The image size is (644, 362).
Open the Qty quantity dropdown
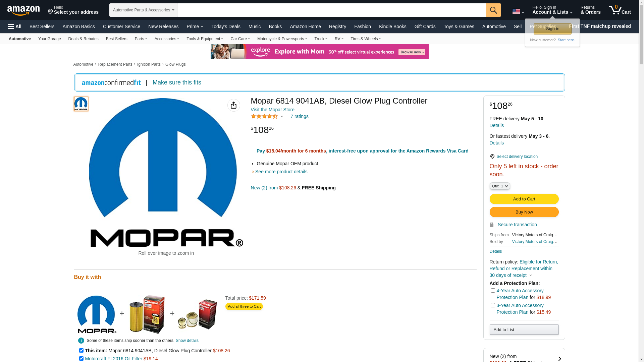point(499,186)
